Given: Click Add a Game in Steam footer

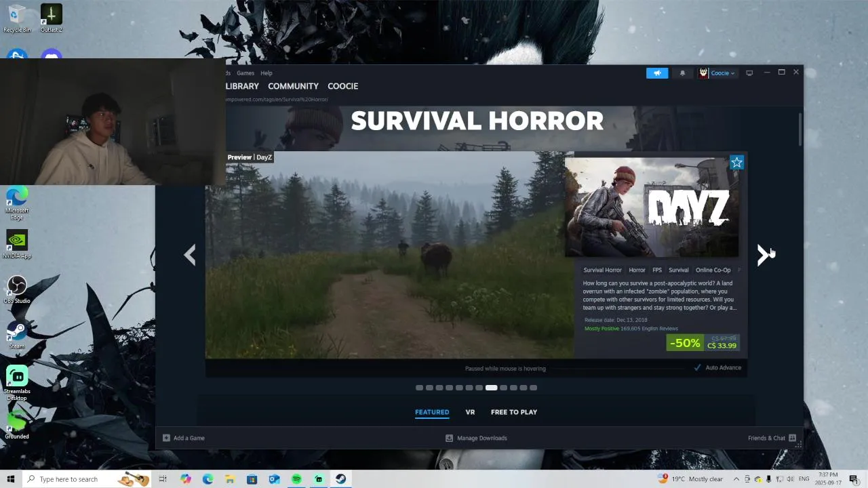Looking at the screenshot, I should point(184,438).
